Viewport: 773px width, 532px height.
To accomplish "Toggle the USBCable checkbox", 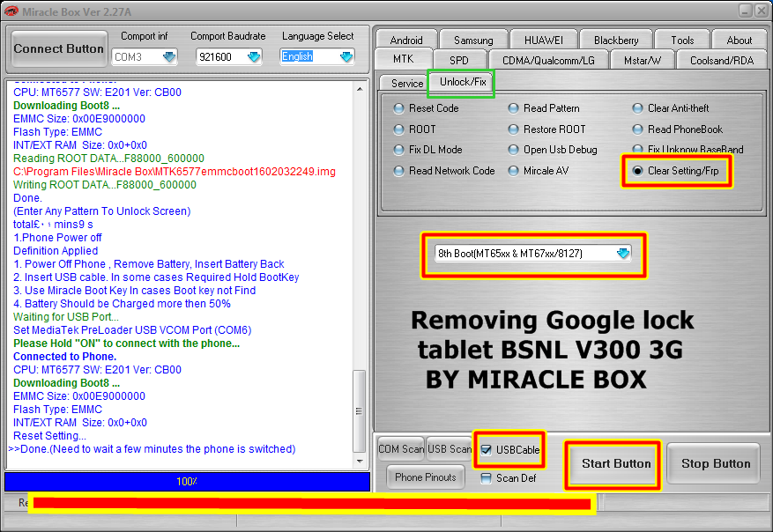I will point(486,450).
